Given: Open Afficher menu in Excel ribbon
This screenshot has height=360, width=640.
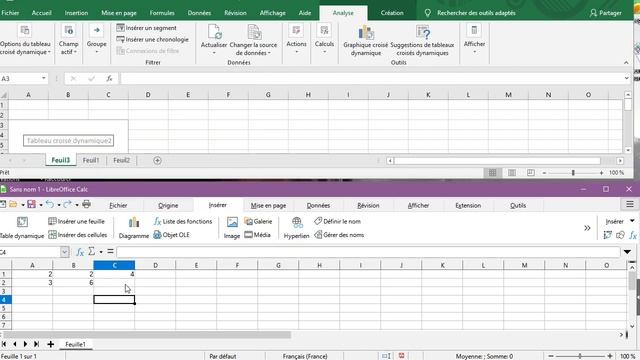Looking at the screenshot, I should pyautogui.click(x=474, y=40).
